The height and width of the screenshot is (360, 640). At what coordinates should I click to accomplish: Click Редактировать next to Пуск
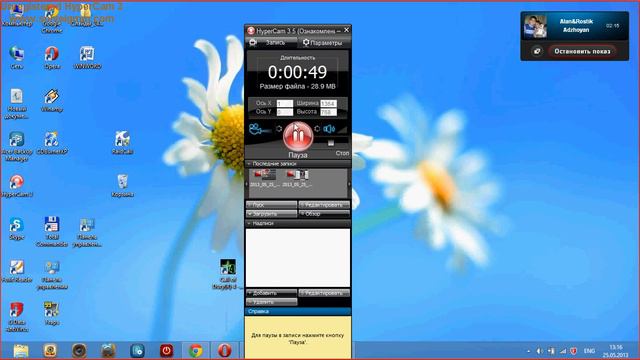[x=324, y=204]
